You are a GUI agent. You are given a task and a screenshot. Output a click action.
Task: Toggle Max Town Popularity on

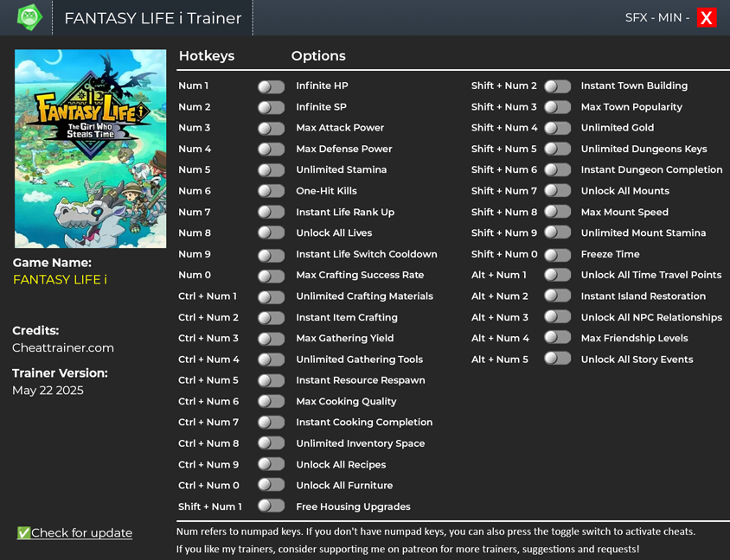(x=557, y=107)
